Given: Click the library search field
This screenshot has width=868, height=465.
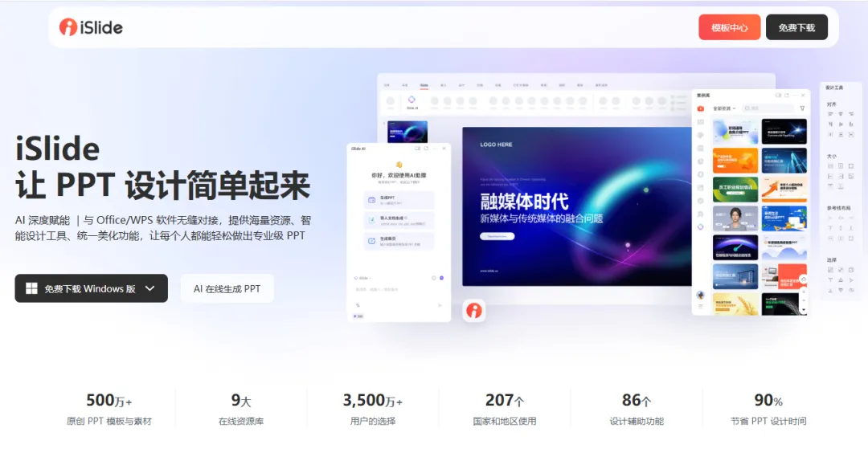Looking at the screenshot, I should (768, 108).
